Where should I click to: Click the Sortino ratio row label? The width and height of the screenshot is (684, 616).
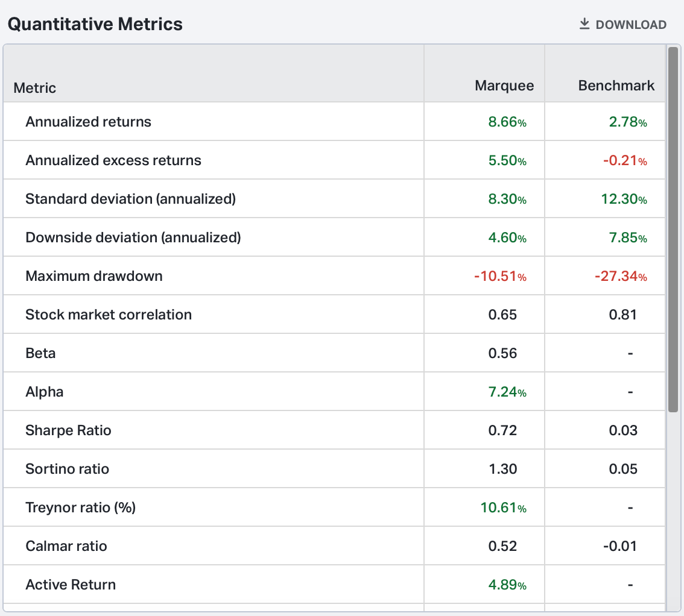coord(68,469)
